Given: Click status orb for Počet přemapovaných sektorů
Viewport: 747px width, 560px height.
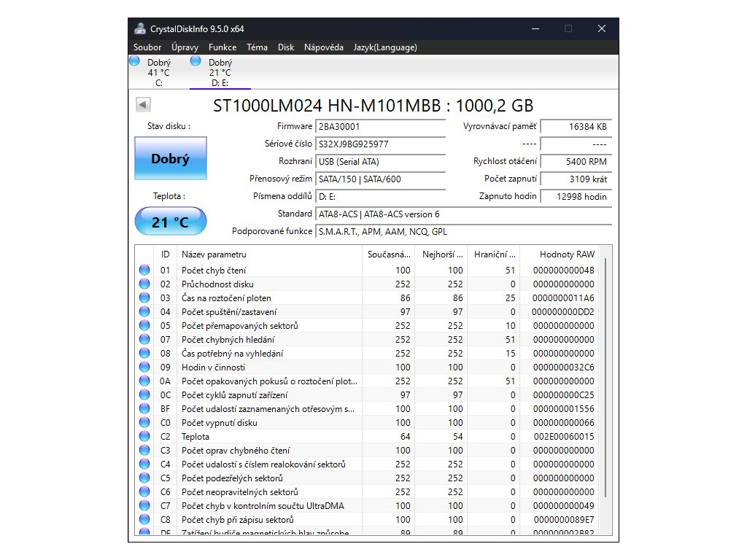Looking at the screenshot, I should tap(144, 325).
